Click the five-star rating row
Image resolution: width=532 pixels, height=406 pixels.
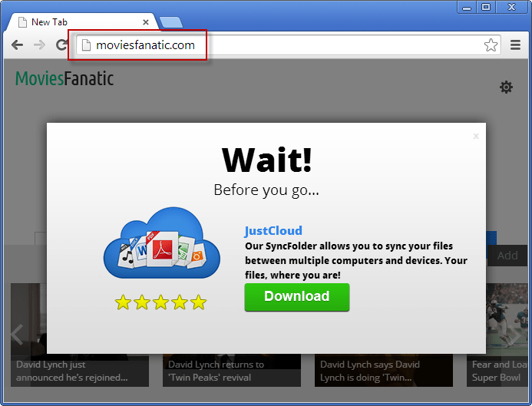[x=160, y=302]
